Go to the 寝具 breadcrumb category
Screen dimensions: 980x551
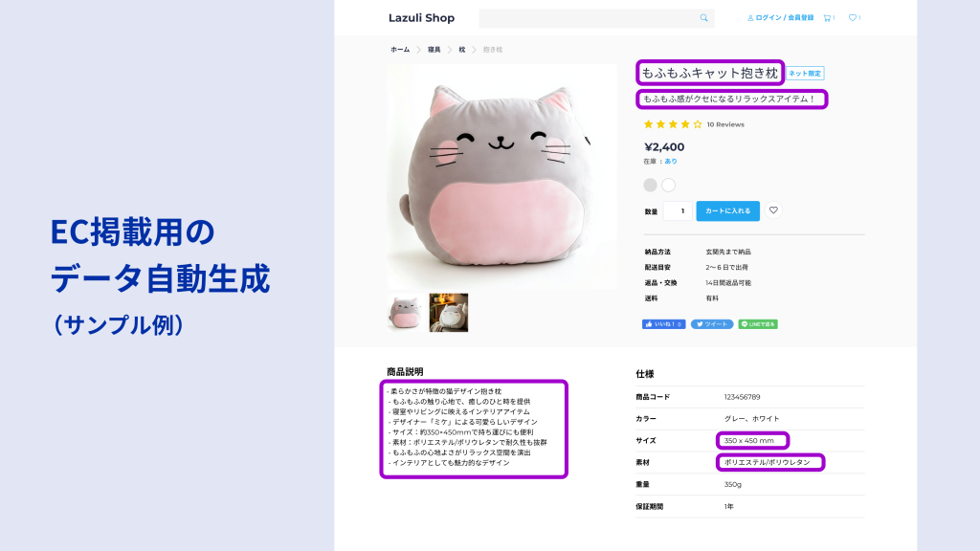(x=434, y=50)
